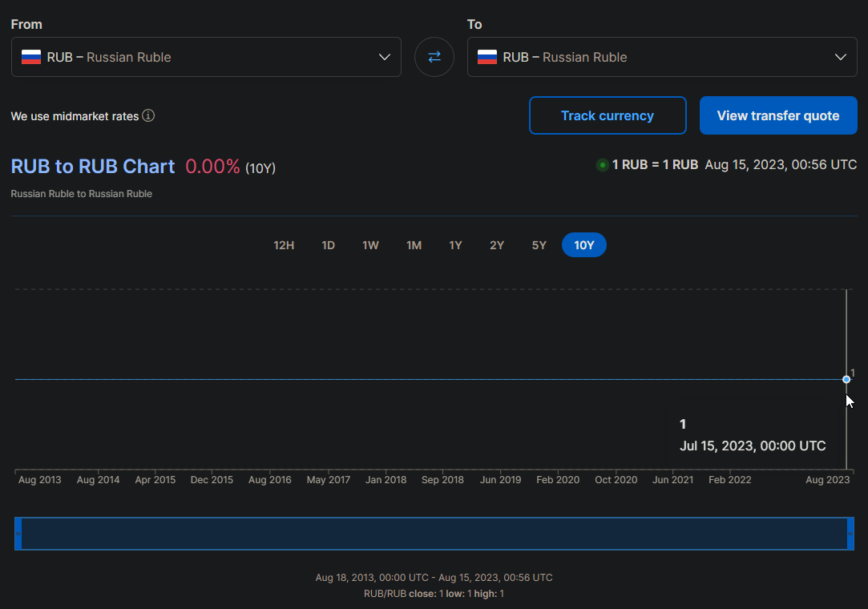Click the Russian flag in From field
Screen dimensions: 868x609
click(x=31, y=57)
